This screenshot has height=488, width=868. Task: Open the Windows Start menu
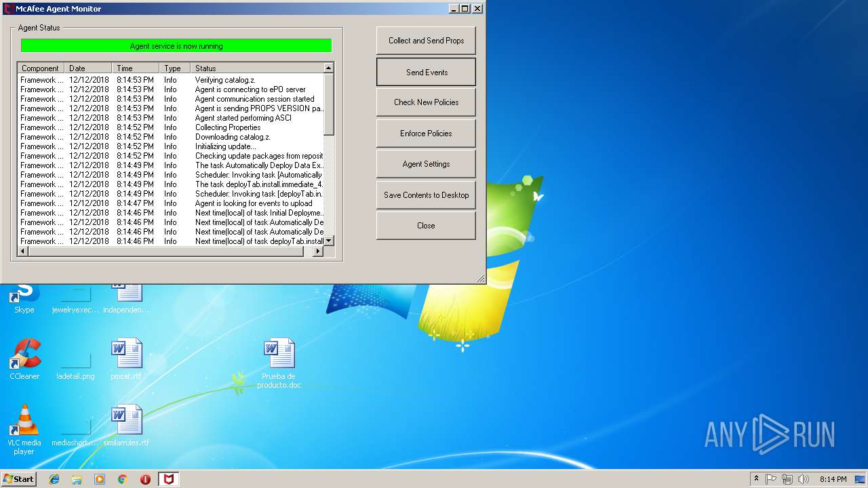click(18, 479)
